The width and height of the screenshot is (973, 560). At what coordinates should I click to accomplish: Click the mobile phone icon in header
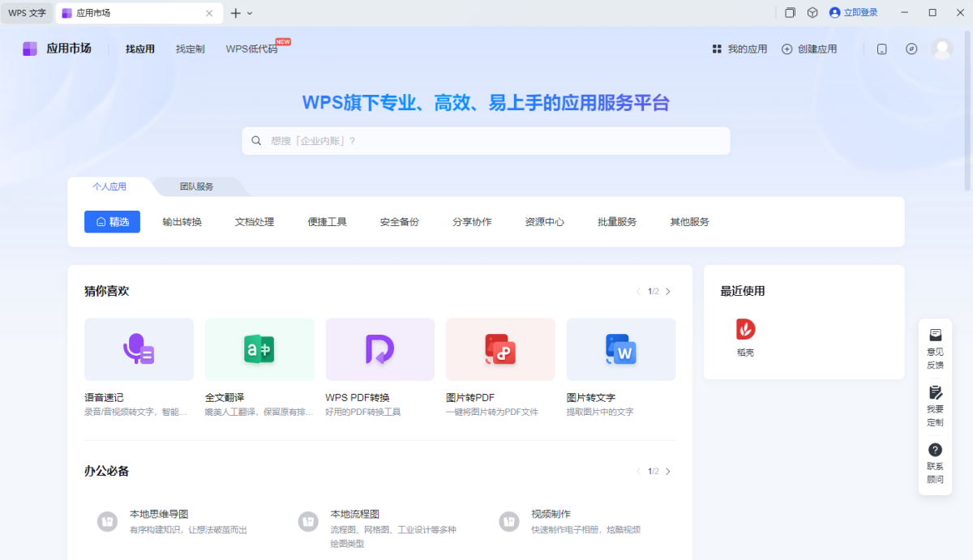pyautogui.click(x=882, y=49)
